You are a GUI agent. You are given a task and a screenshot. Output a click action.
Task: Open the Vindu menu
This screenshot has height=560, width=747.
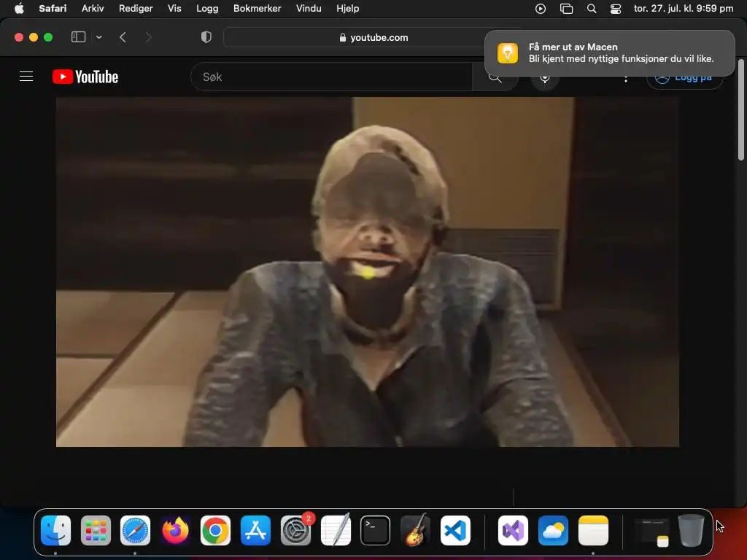[x=309, y=8]
